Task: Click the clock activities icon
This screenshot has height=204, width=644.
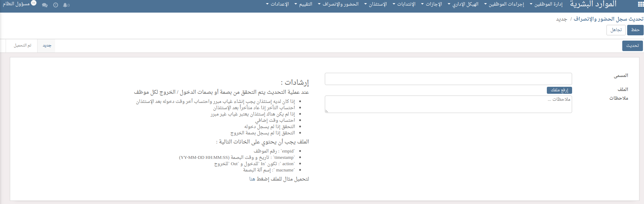Action: (55, 5)
